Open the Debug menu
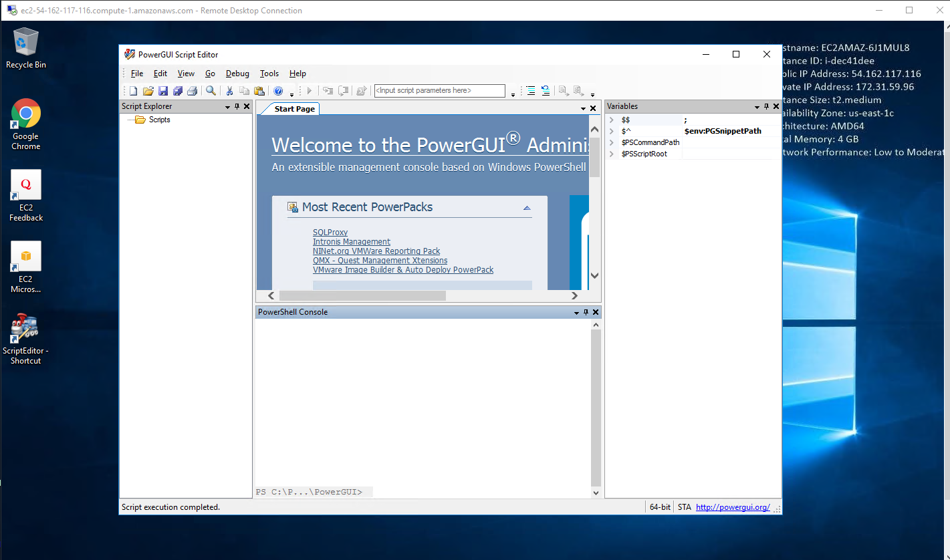The height and width of the screenshot is (560, 950). click(x=237, y=74)
